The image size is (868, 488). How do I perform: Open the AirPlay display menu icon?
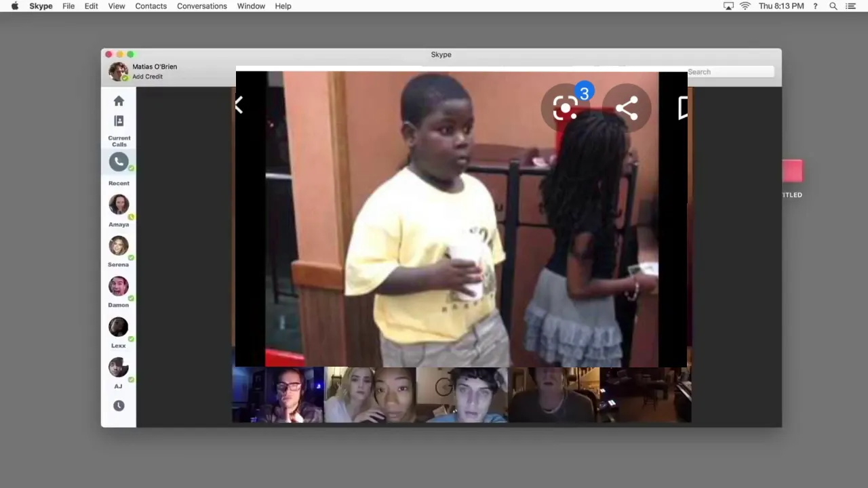728,6
